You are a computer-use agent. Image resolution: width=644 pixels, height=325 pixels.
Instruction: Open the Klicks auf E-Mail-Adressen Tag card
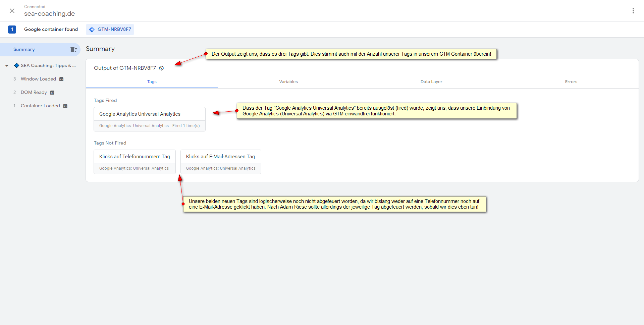[221, 162]
